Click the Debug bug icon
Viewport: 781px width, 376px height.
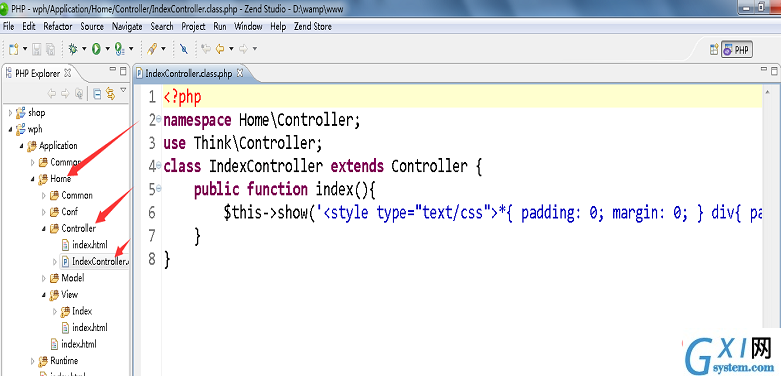click(73, 49)
